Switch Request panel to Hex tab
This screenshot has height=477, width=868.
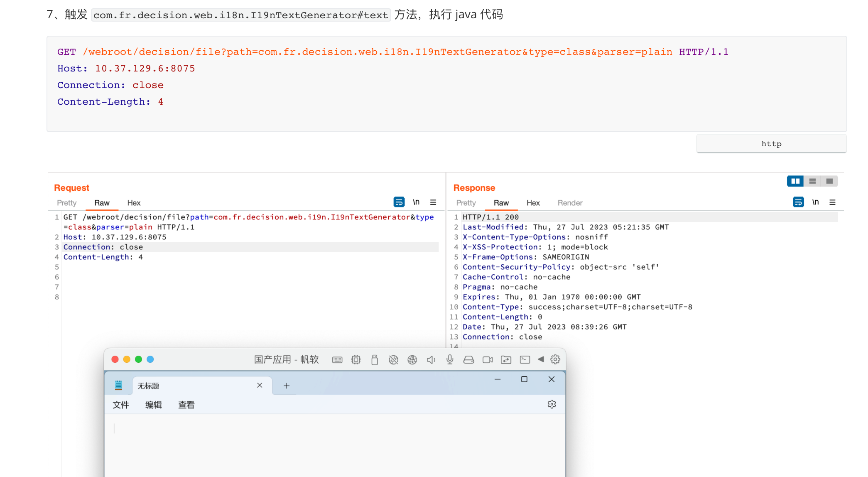[134, 203]
